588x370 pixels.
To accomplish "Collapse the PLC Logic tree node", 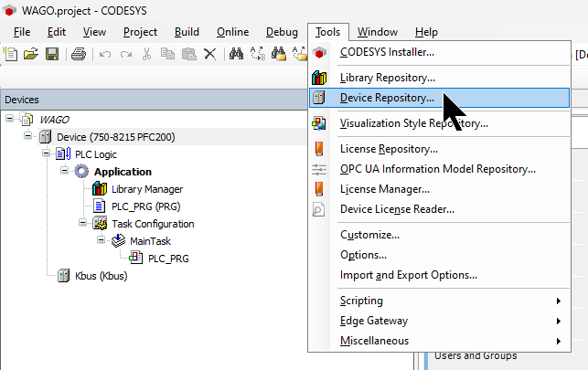I will click(x=46, y=153).
